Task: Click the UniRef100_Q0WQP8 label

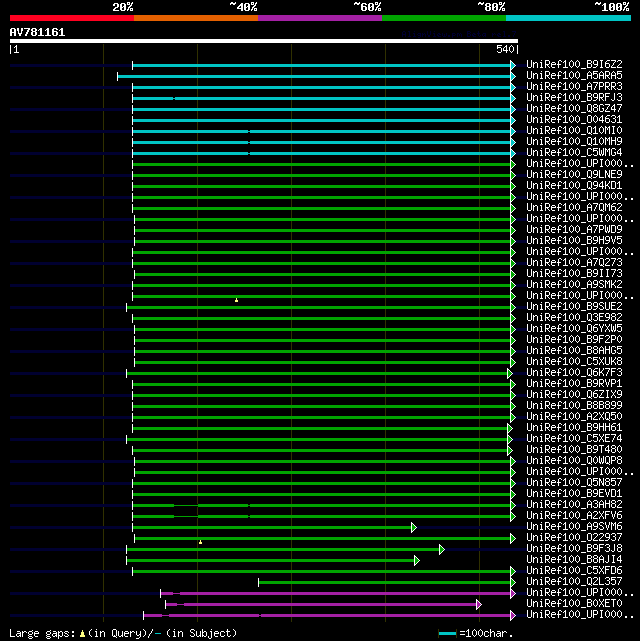Action: pos(574,461)
